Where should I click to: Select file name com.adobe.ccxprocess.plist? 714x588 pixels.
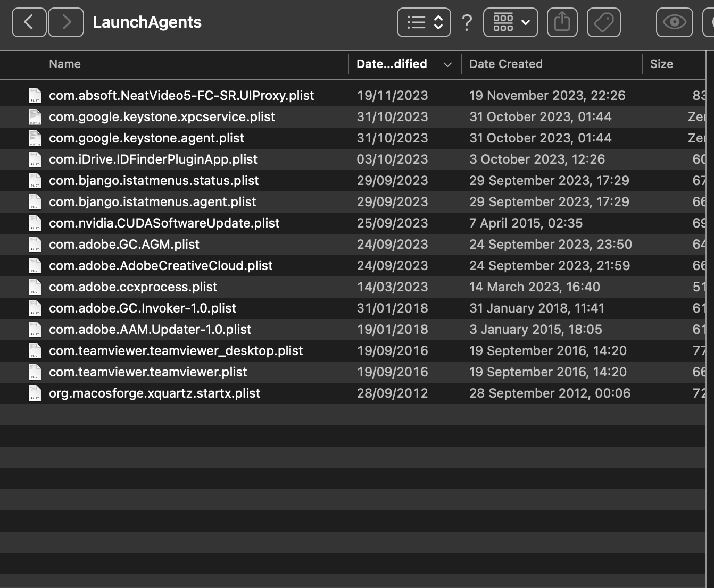pyautogui.click(x=133, y=287)
